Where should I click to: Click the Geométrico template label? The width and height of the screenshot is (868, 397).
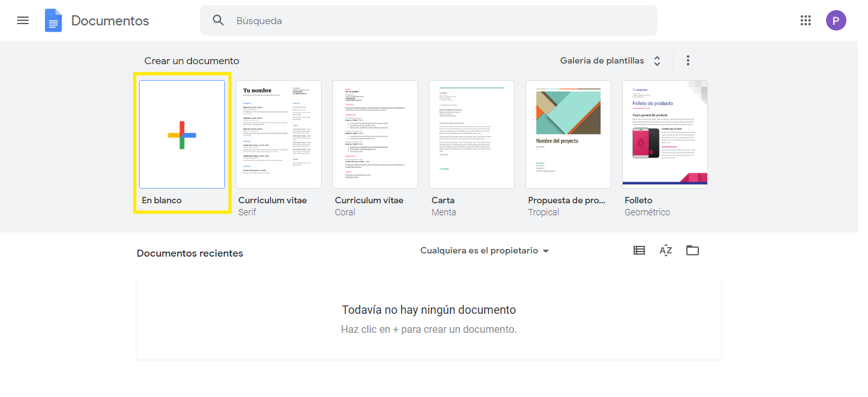[647, 212]
